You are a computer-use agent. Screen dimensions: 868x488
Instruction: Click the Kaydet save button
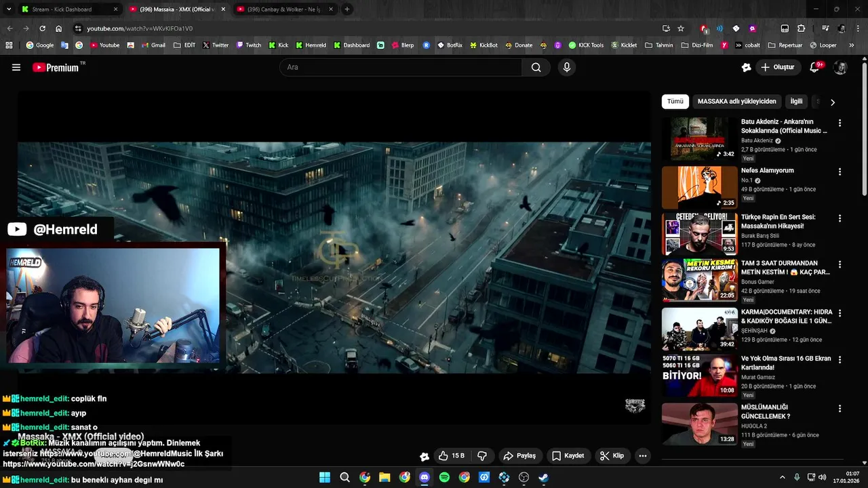point(568,455)
